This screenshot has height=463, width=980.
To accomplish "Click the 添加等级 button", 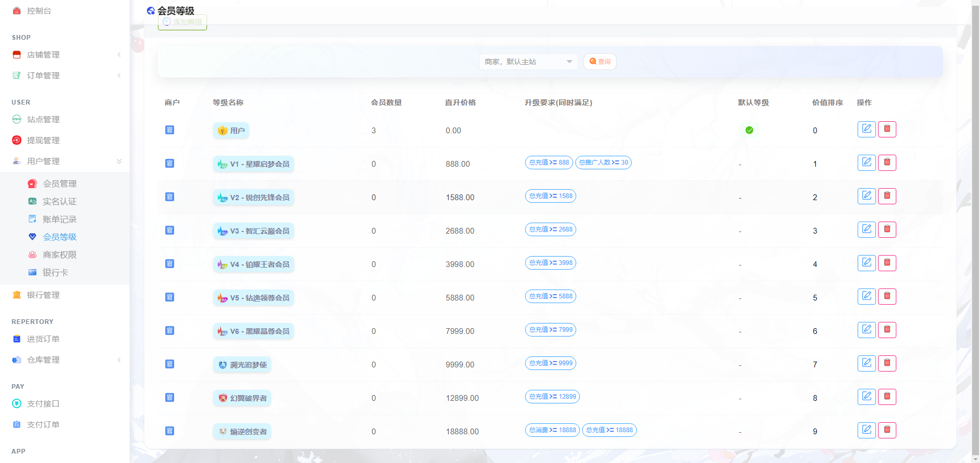I will (x=183, y=22).
